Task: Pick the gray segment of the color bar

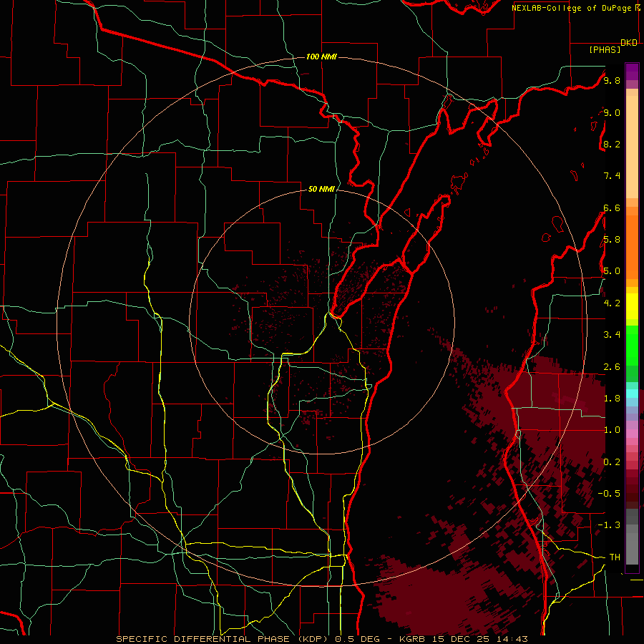Action: coord(632,537)
